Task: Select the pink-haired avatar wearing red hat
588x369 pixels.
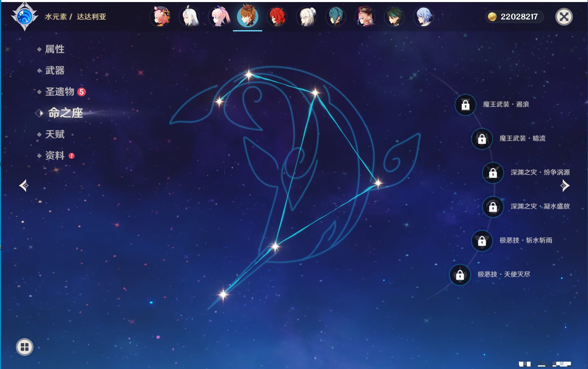Action: pyautogui.click(x=365, y=17)
